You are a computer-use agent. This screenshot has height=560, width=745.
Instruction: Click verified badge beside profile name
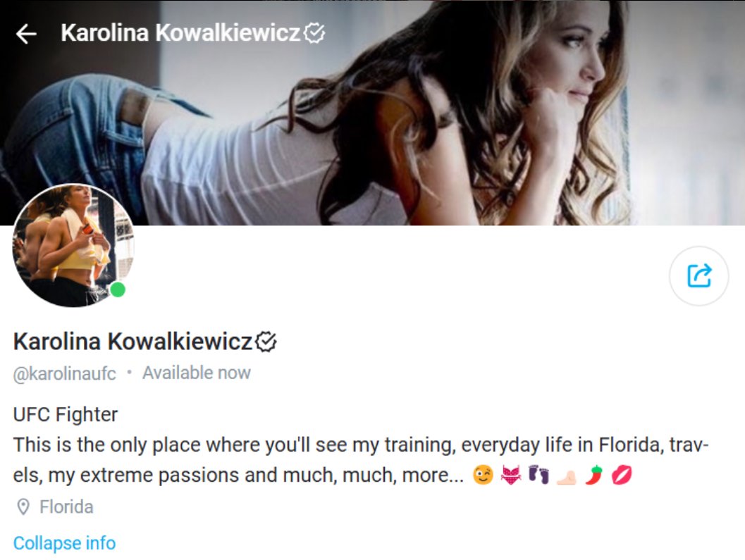point(266,342)
